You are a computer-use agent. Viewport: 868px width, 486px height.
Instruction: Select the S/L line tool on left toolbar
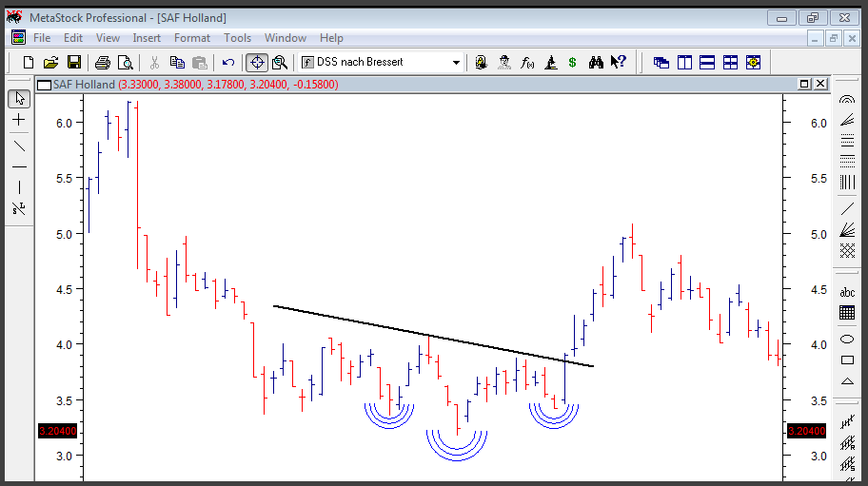(19, 208)
